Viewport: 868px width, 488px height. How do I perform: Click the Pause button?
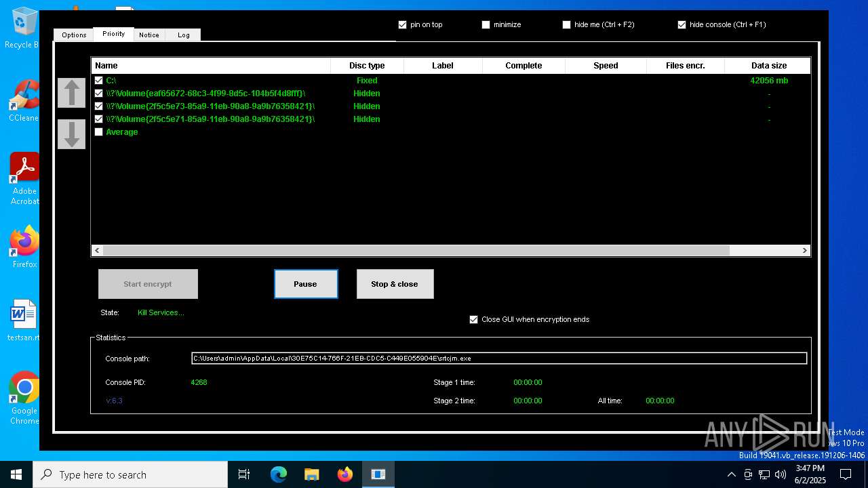(306, 284)
